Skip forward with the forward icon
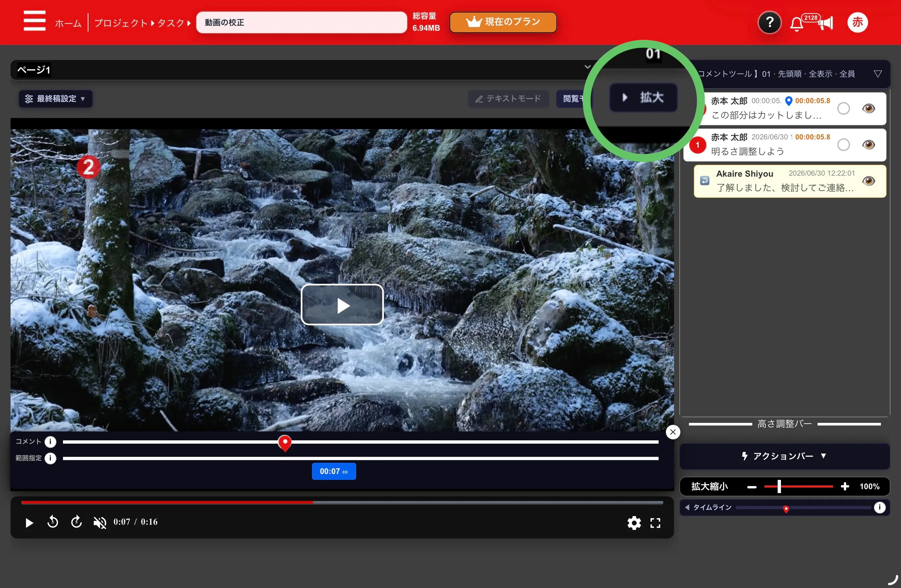The height and width of the screenshot is (588, 901). click(x=77, y=522)
